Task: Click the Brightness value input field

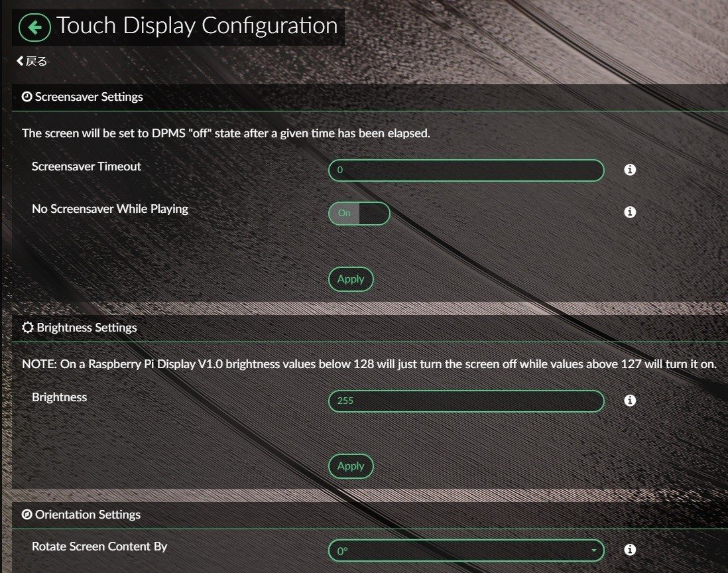Action: (x=466, y=401)
